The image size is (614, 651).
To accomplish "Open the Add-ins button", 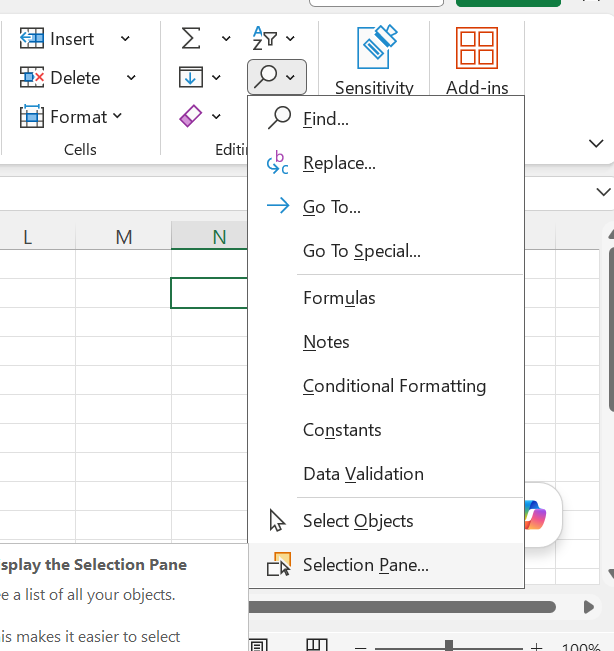I will (477, 60).
